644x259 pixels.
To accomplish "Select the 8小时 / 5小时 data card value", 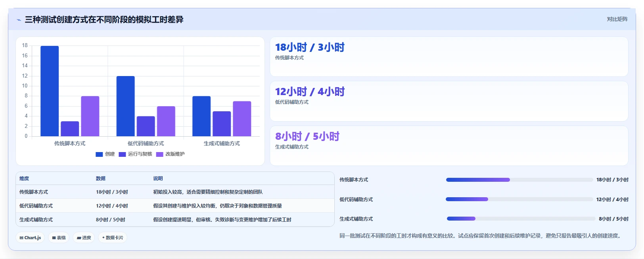I will point(307,137).
